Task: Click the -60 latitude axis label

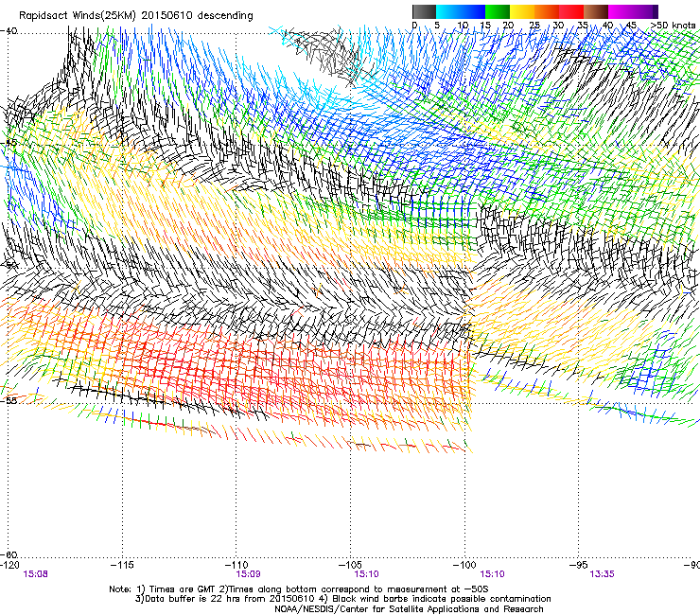Action: click(9, 554)
